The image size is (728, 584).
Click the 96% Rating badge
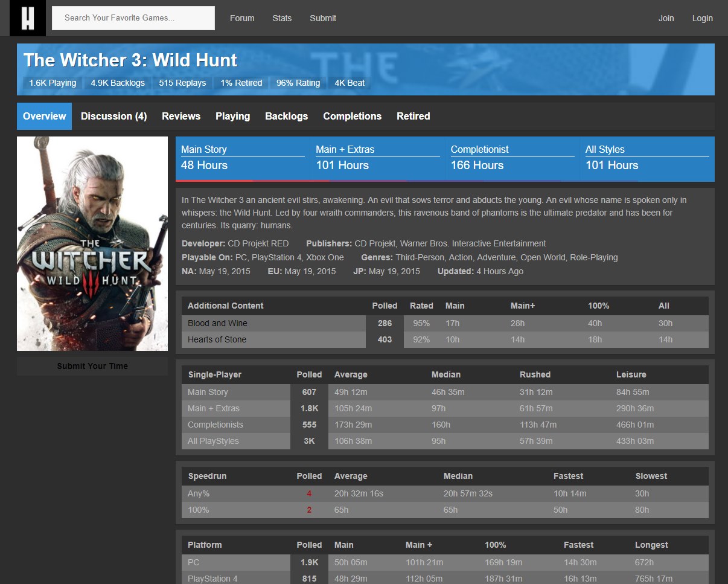[298, 83]
